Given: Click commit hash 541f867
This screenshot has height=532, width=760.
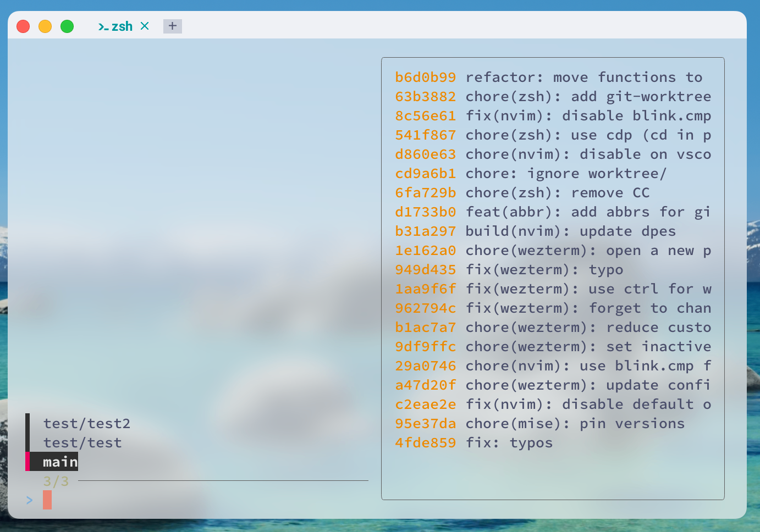Looking at the screenshot, I should pos(426,135).
